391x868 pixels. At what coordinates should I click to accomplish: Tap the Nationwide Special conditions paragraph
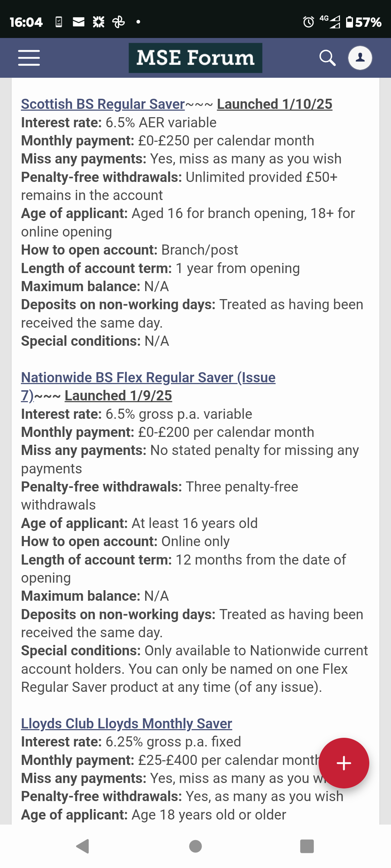pyautogui.click(x=194, y=669)
